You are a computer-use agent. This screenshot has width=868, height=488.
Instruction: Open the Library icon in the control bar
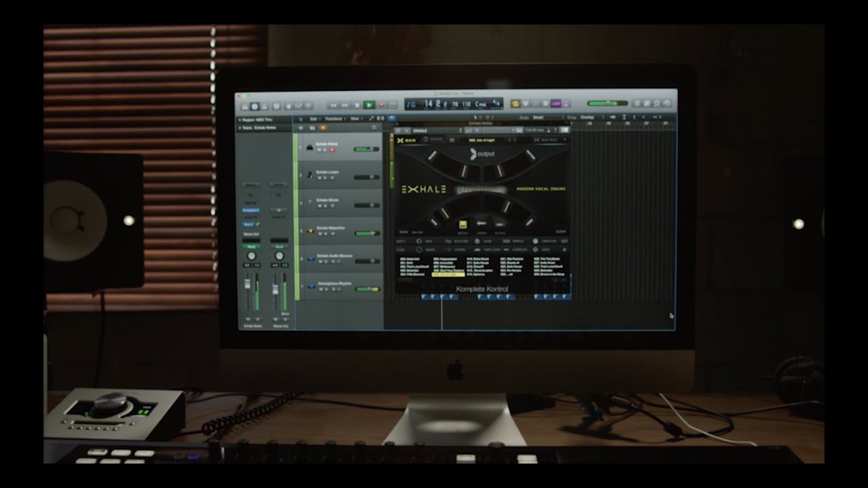coord(243,106)
